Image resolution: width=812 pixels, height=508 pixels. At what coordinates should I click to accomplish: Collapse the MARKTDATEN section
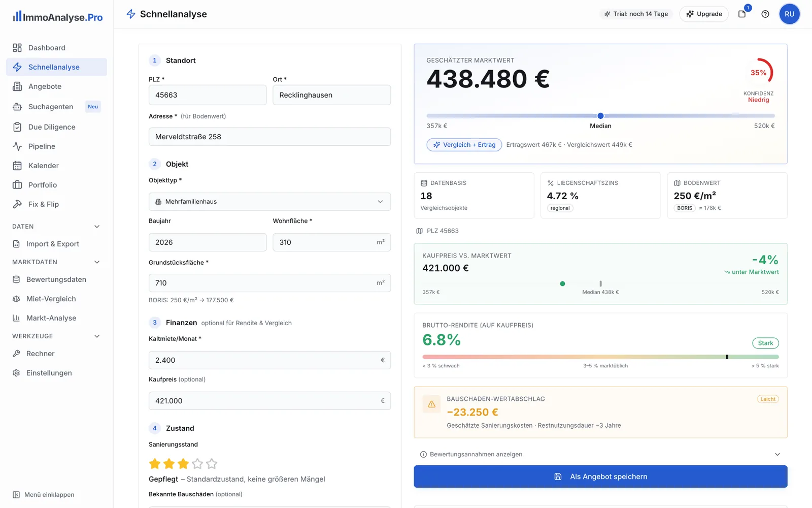[97, 262]
